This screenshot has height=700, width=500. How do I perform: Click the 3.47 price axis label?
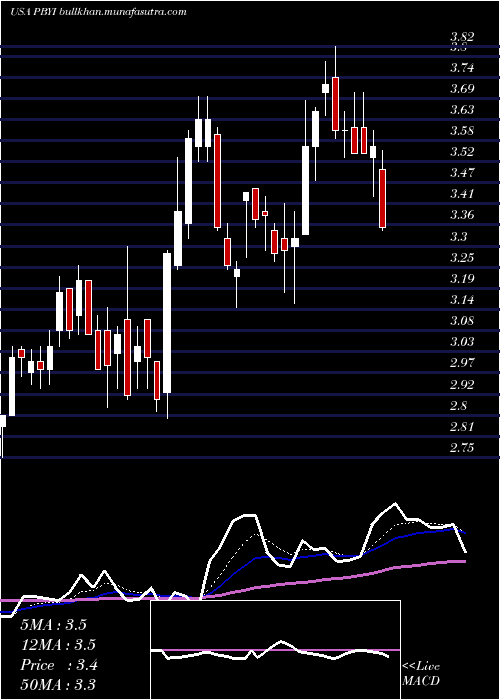462,173
